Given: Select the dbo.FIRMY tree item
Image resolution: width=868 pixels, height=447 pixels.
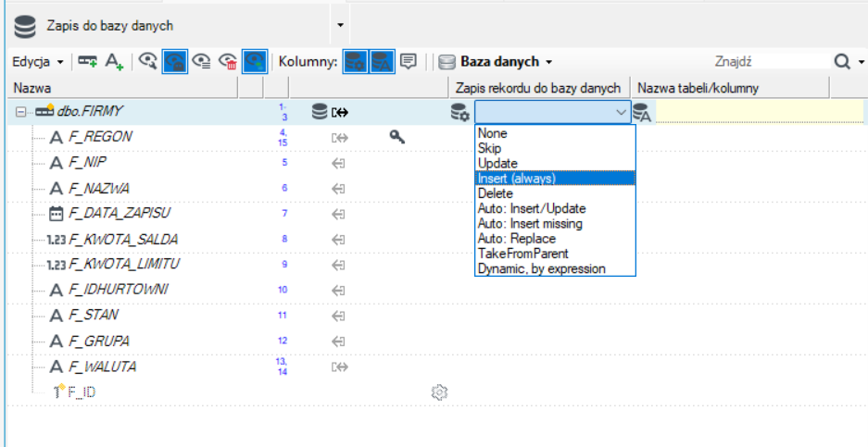Looking at the screenshot, I should coord(89,111).
